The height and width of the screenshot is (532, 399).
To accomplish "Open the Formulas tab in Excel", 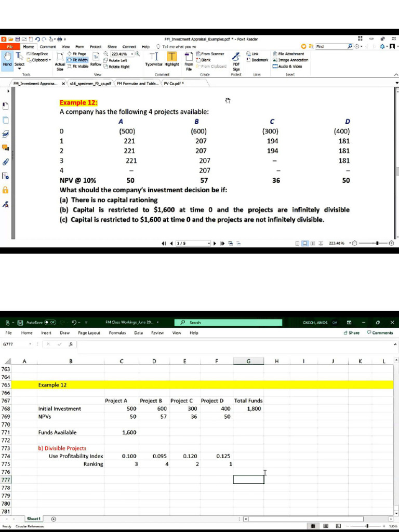I will coord(117,333).
